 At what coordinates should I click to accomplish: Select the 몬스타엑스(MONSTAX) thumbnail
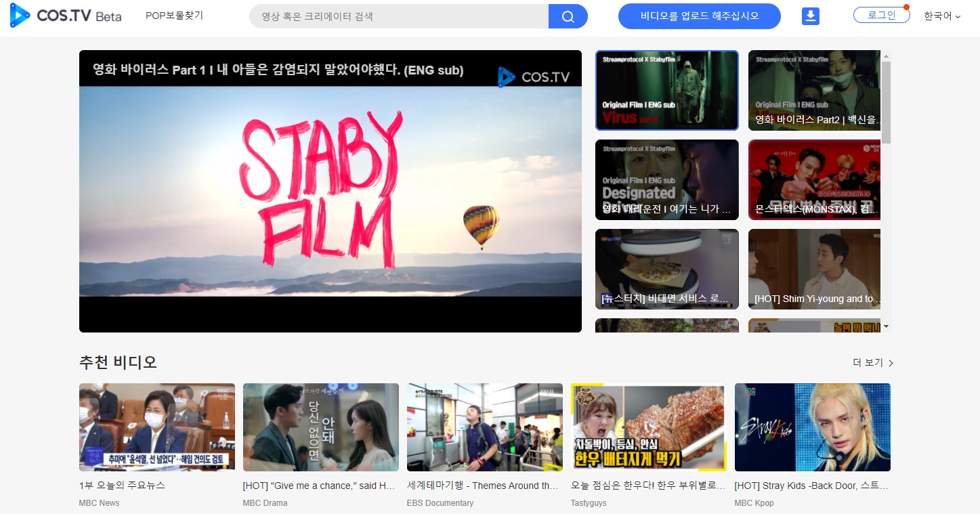(x=814, y=179)
